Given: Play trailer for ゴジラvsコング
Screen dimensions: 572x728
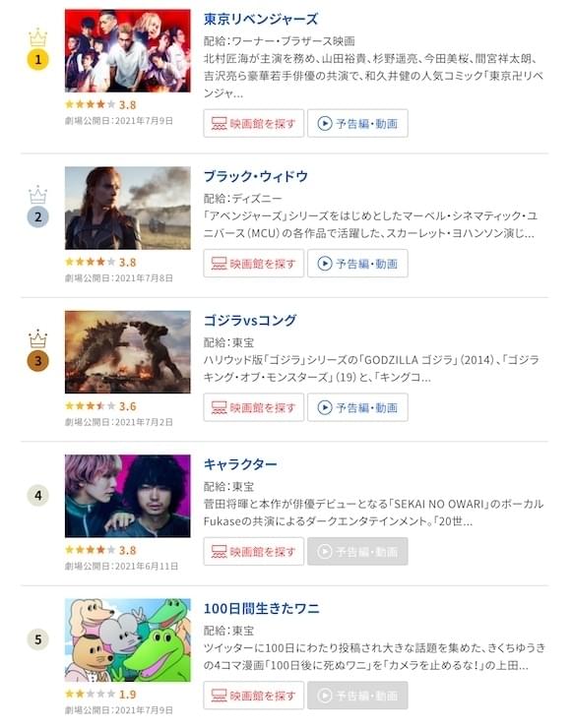Looking at the screenshot, I should 357,407.
